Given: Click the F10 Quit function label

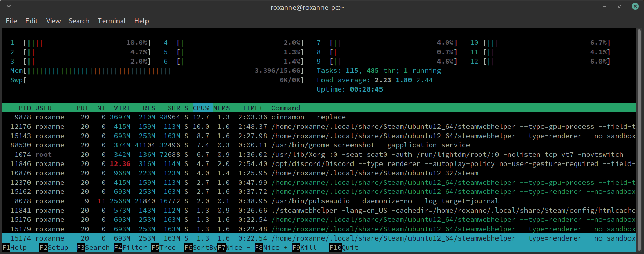Looking at the screenshot, I should click(x=344, y=248).
